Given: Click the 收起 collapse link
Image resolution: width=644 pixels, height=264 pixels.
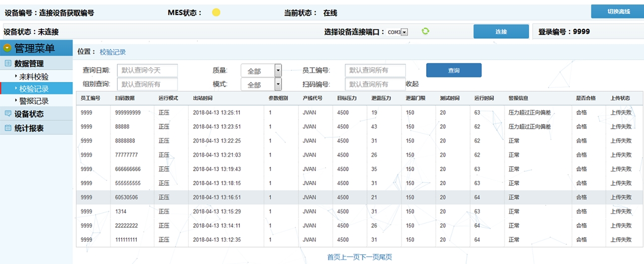Looking at the screenshot, I should 412,84.
